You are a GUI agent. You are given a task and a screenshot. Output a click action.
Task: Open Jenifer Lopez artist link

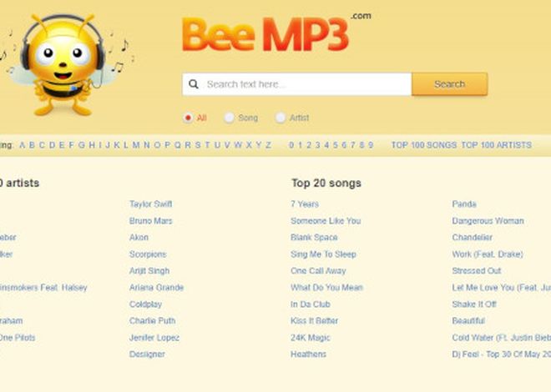pyautogui.click(x=154, y=338)
